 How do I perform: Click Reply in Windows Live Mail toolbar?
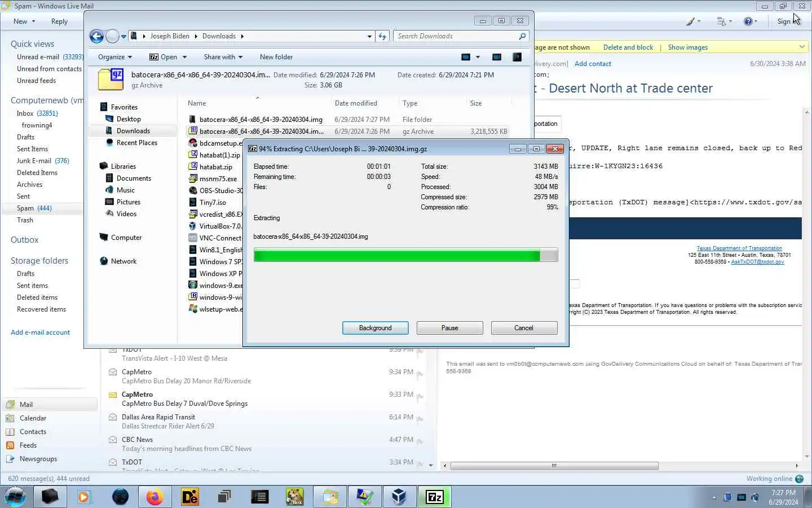pyautogui.click(x=59, y=21)
